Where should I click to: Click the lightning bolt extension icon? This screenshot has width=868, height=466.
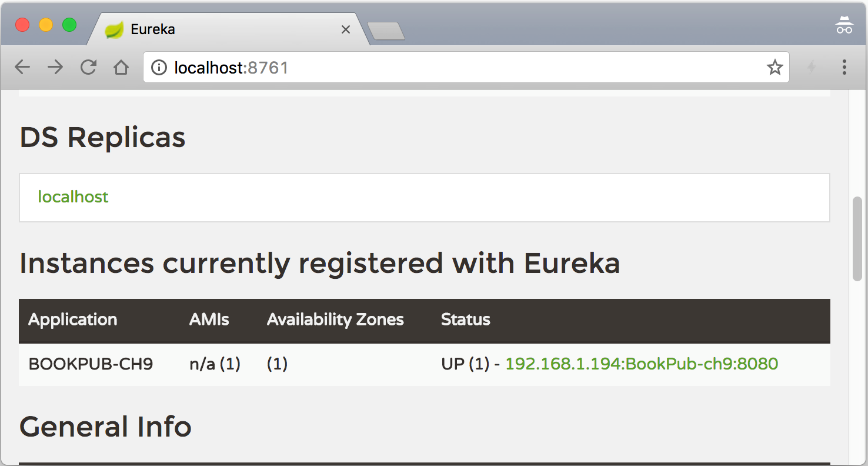pyautogui.click(x=812, y=67)
